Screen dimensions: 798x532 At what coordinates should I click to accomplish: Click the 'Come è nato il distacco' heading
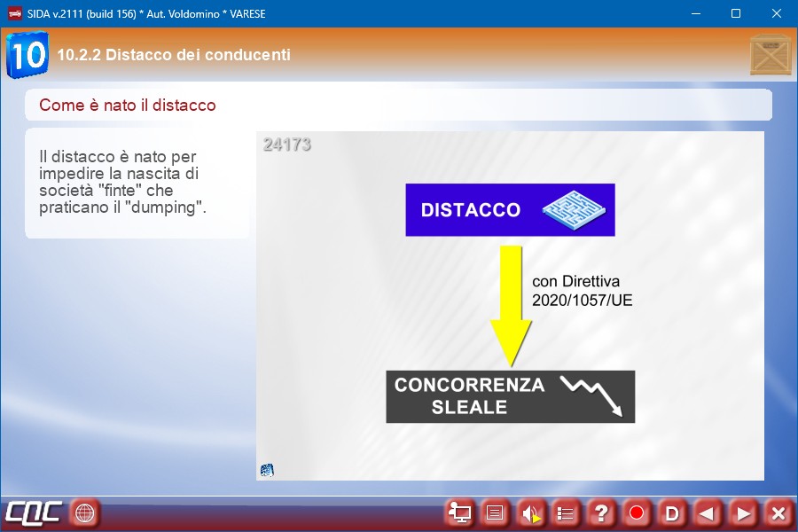128,106
